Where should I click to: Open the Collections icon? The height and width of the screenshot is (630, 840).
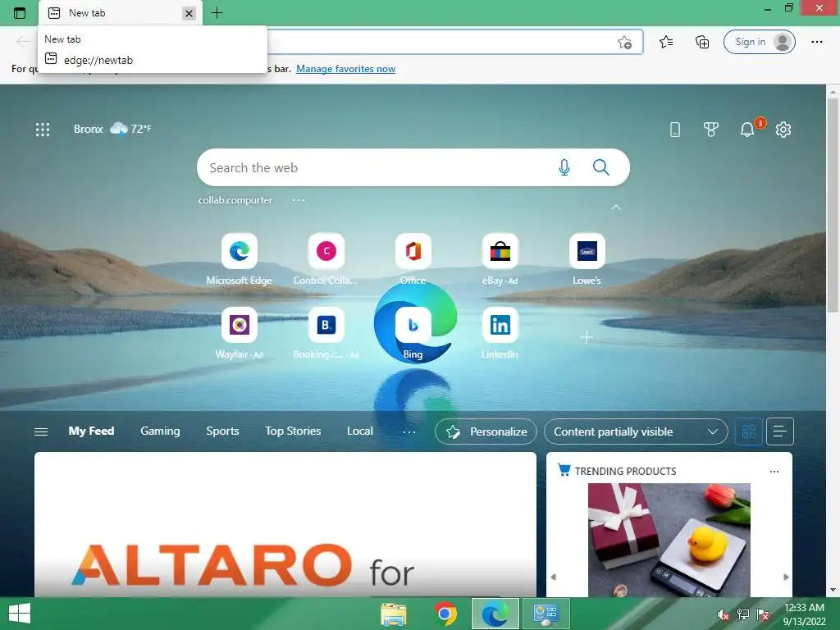tap(702, 42)
